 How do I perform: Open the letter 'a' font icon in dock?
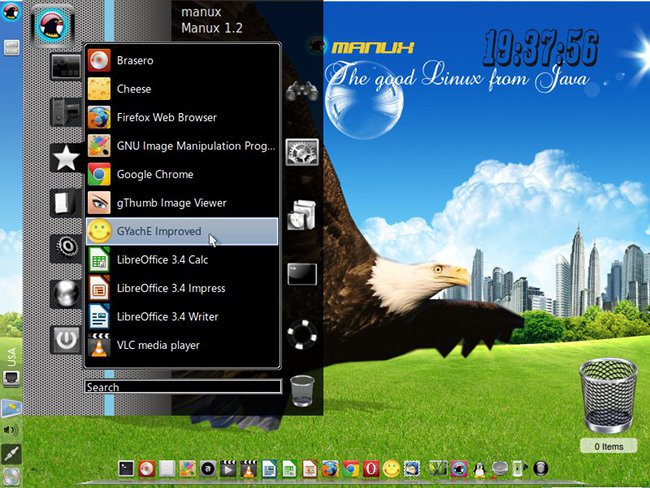[x=208, y=469]
